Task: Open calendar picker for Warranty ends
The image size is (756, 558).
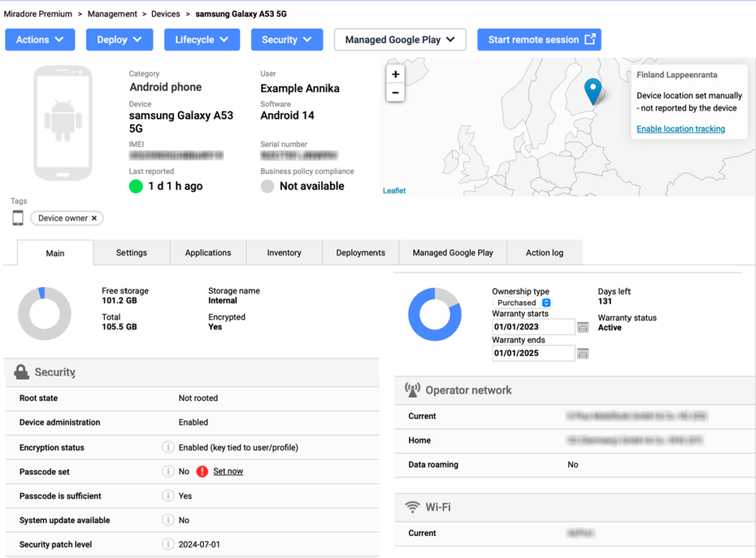Action: click(583, 354)
